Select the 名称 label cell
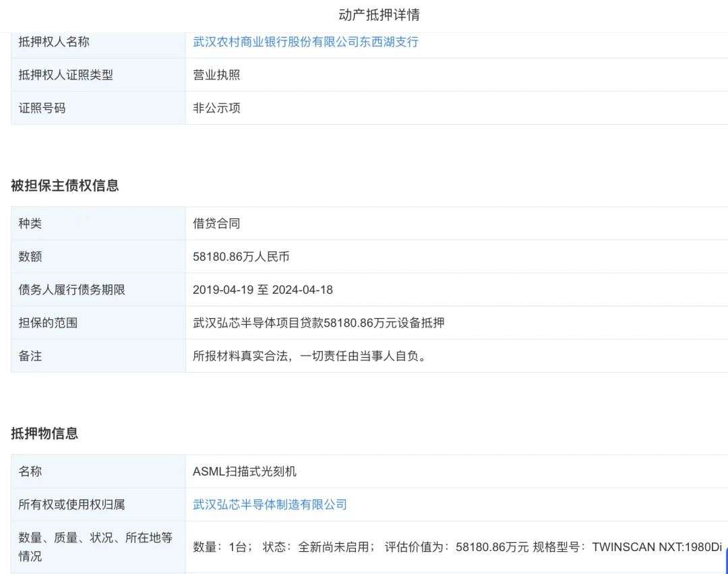Image resolution: width=728 pixels, height=574 pixels. [98, 472]
